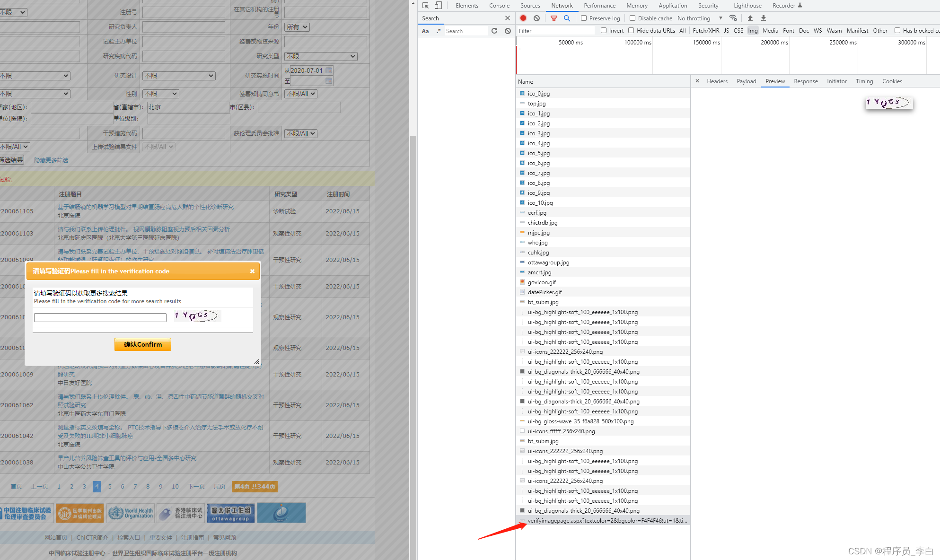Viewport: 940px width, 560px height.
Task: Open the Headers tab of request
Action: (x=717, y=81)
